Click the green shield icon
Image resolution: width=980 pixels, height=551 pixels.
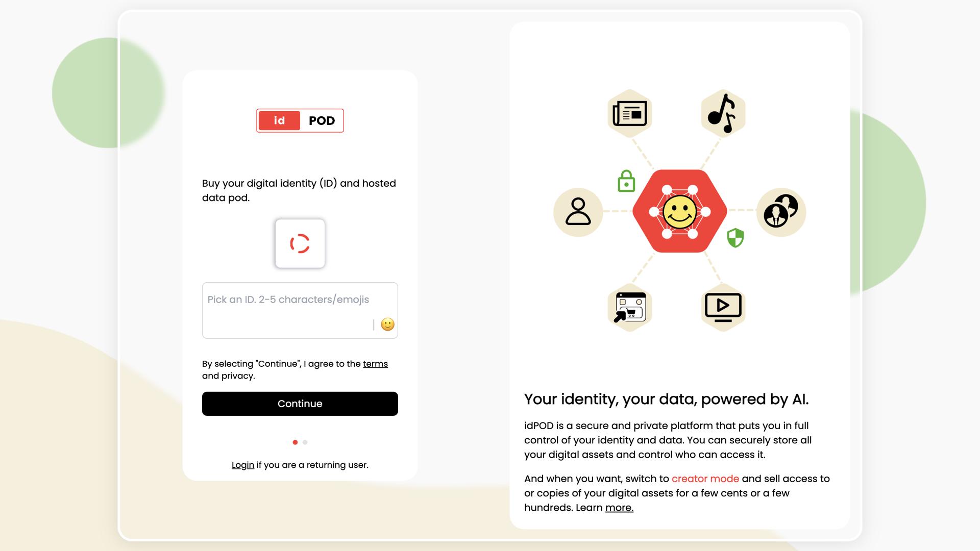click(735, 238)
